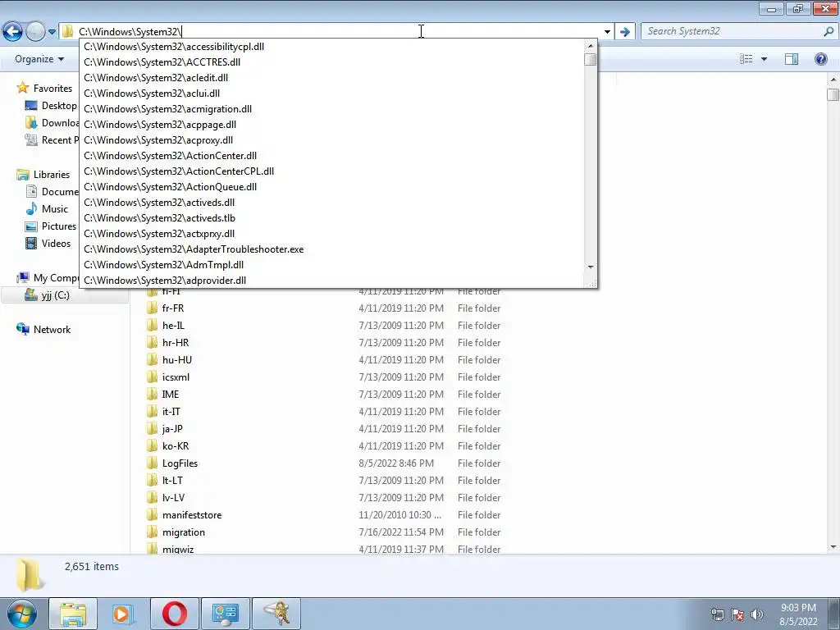Viewport: 840px width, 630px height.
Task: Choose acledit.dll from the suggestions
Action: 332,78
